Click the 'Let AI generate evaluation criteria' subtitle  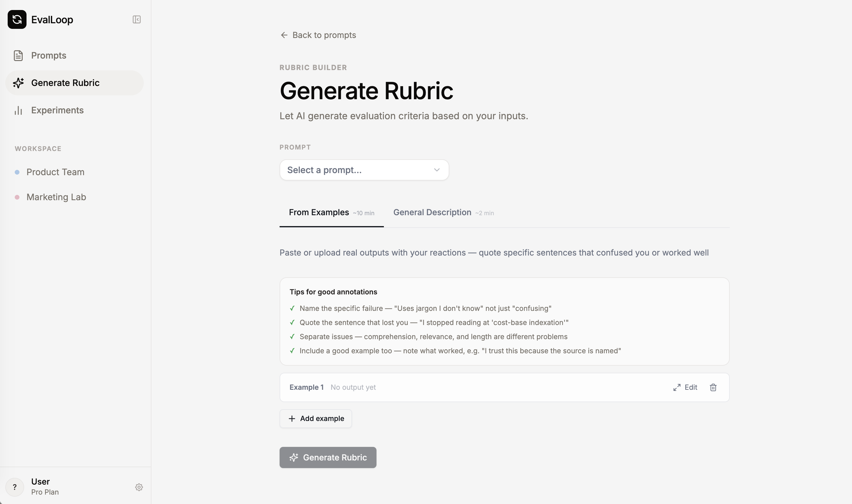[404, 116]
